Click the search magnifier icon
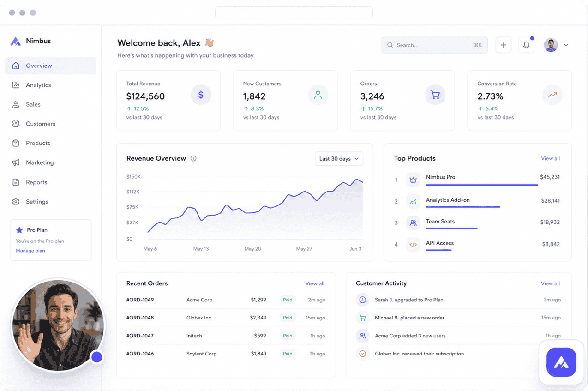 coord(390,45)
